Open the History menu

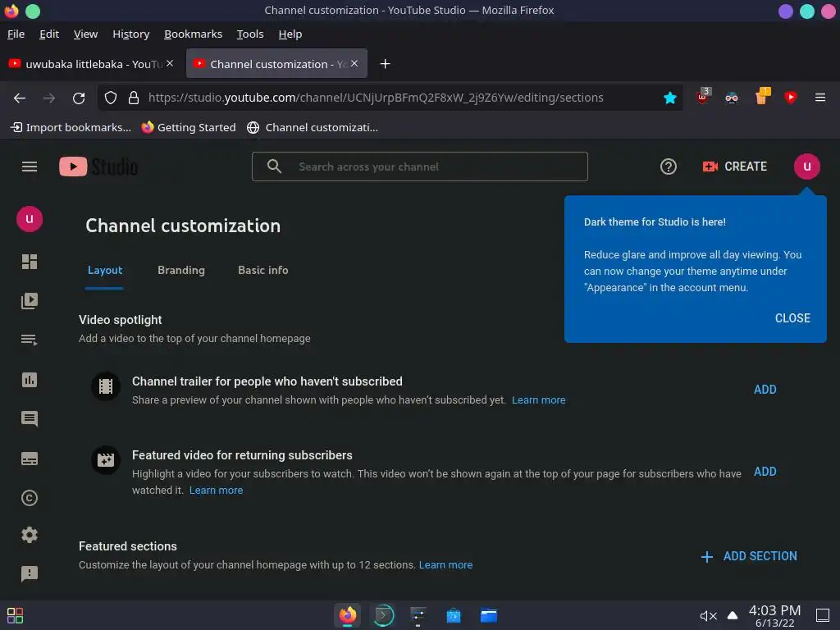click(130, 34)
